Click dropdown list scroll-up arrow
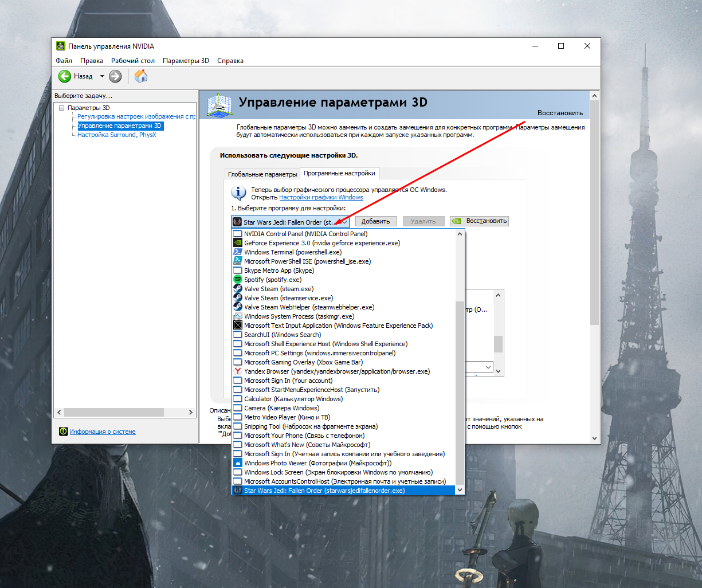 tap(460, 234)
